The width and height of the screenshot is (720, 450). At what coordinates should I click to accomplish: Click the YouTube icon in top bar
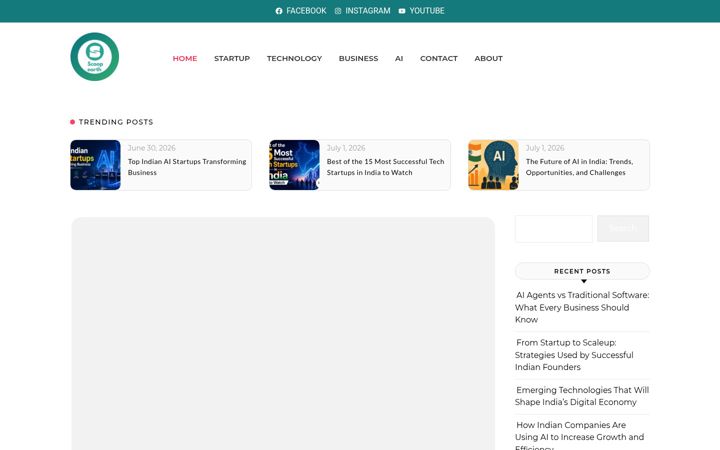pos(402,11)
